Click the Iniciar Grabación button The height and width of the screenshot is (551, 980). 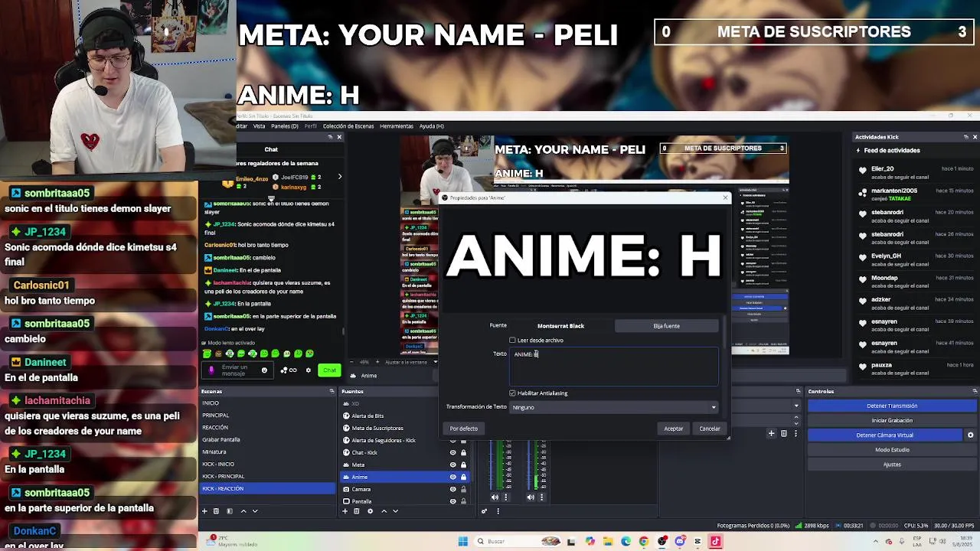[x=892, y=420]
